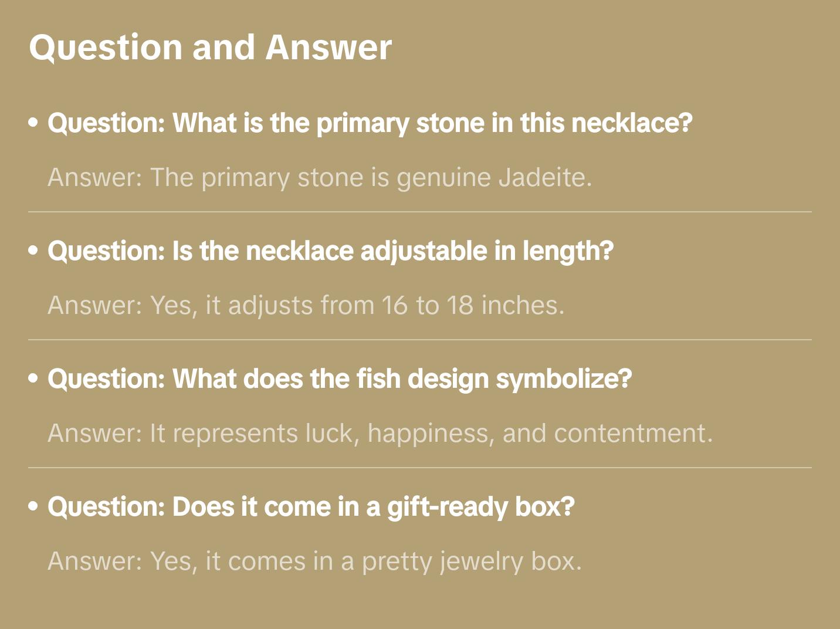Select the genuine Jadeite answer text
This screenshot has width=840, height=629.
[320, 177]
